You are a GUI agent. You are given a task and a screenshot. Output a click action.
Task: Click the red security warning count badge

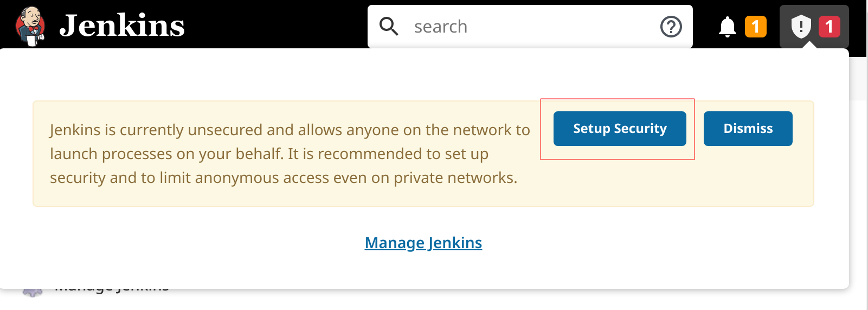click(829, 27)
